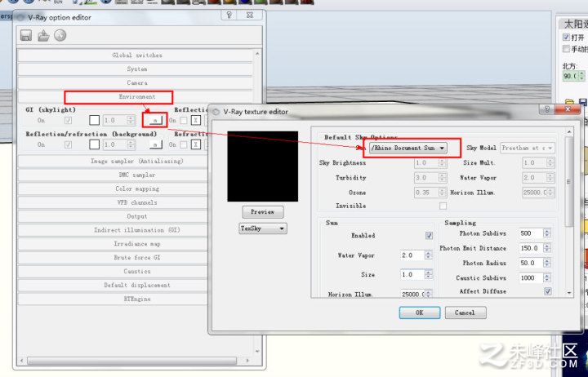588x377 pixels.
Task: Toggle the Sun Enabled checkbox
Action: (x=429, y=236)
